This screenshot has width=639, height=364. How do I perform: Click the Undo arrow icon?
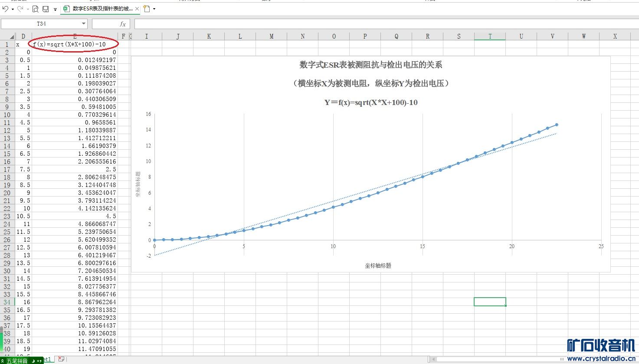pos(5,9)
